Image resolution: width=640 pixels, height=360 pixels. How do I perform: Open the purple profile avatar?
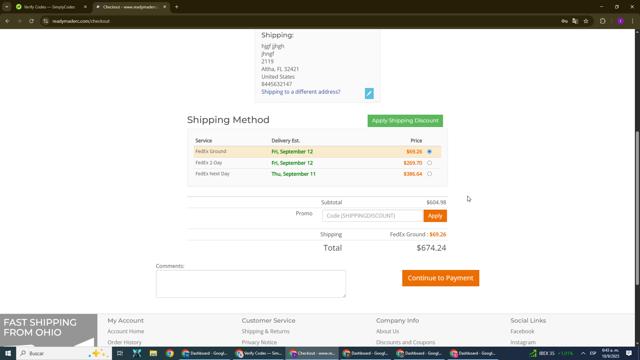(x=620, y=21)
